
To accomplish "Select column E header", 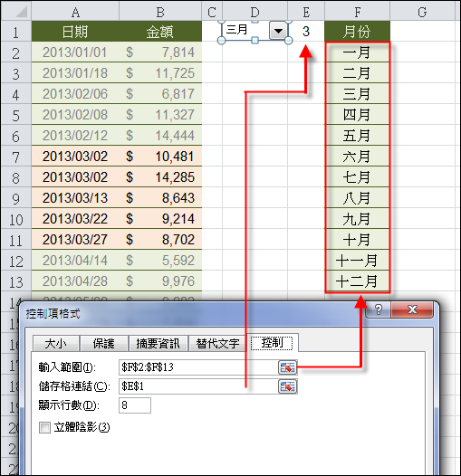I will [x=306, y=12].
